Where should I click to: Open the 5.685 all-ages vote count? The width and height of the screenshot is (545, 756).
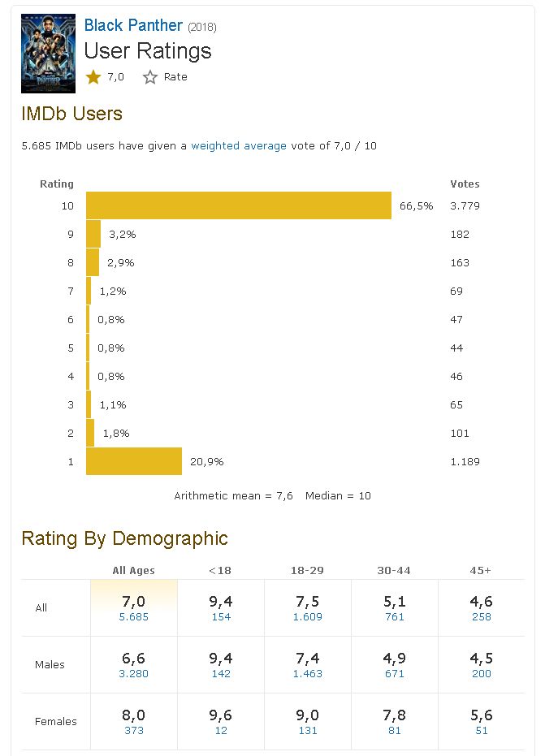tap(133, 616)
